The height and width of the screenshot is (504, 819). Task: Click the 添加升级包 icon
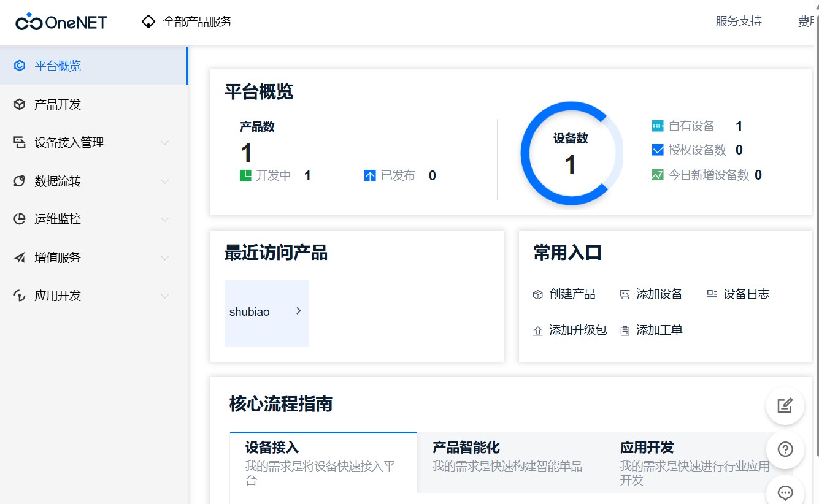point(537,330)
